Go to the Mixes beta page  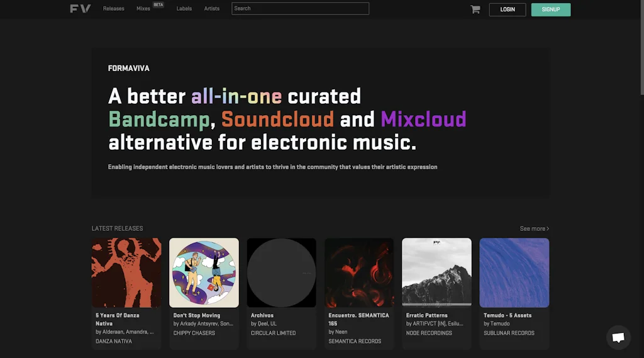tap(143, 9)
